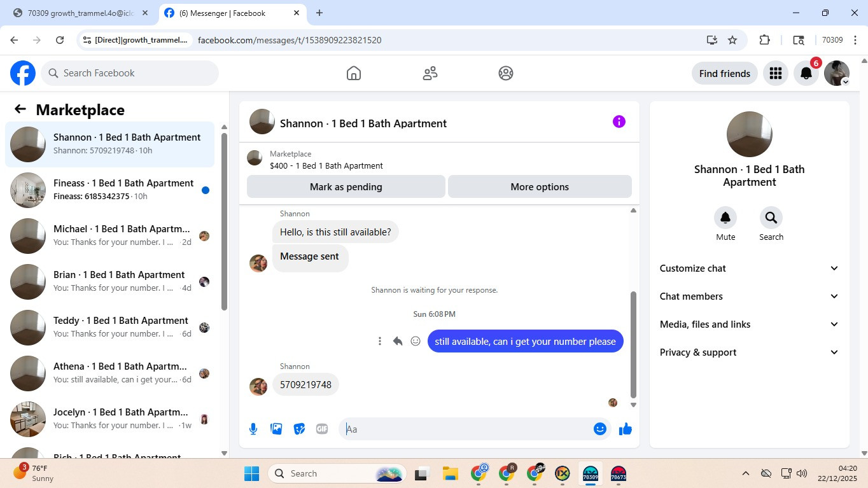Open the Fineass conversation in the list
868x488 pixels.
[110, 190]
